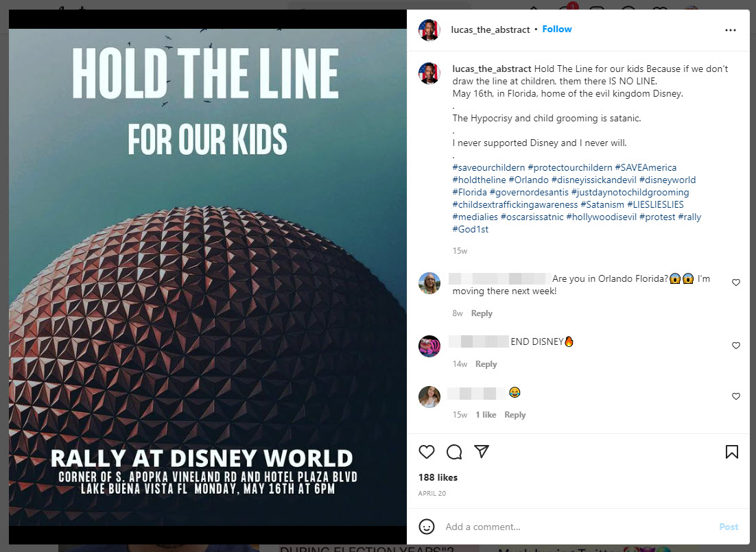
Task: Reply to the 'END DISNEY' comment
Action: click(486, 364)
